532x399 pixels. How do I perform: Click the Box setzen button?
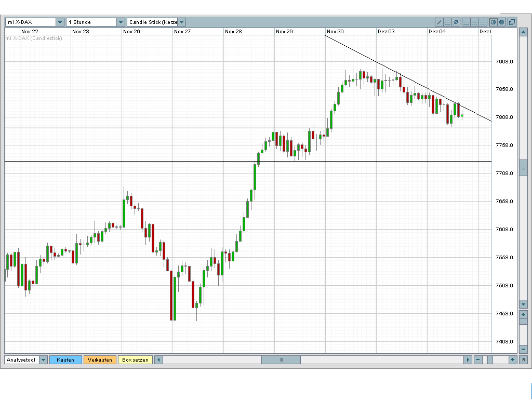pyautogui.click(x=135, y=360)
